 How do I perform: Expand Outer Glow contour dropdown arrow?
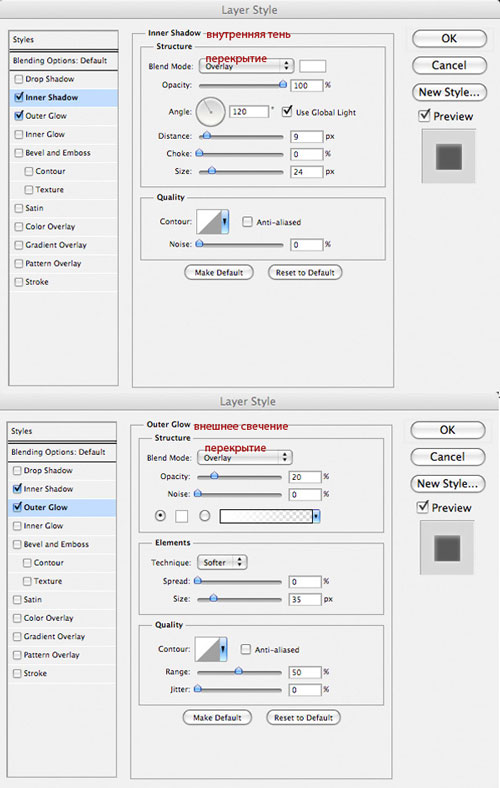coord(223,649)
